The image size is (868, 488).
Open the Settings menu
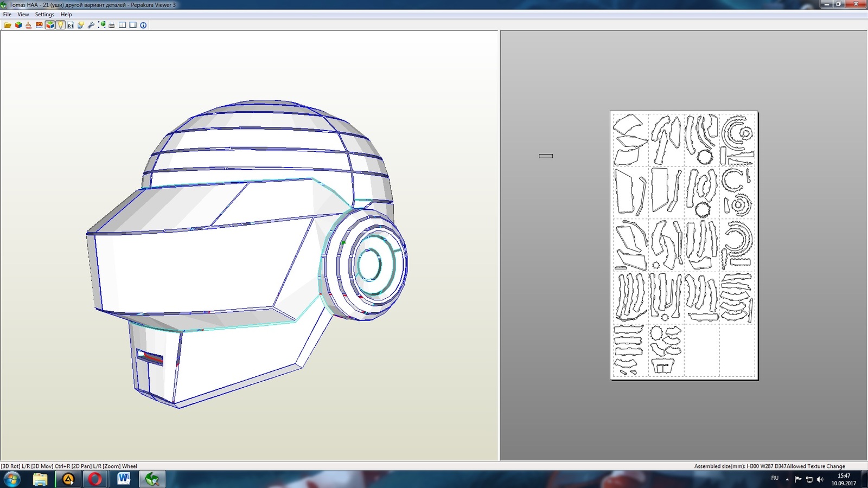[44, 15]
